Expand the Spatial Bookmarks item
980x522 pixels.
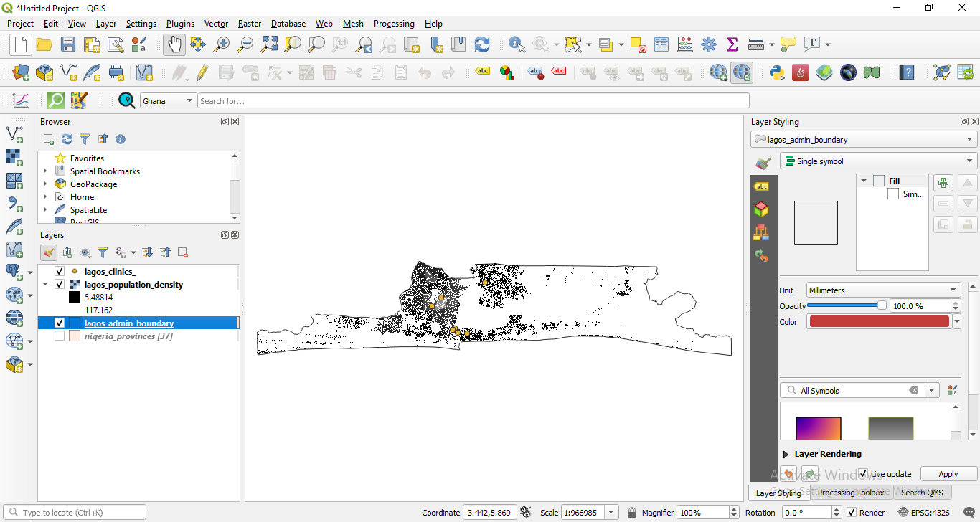point(45,171)
